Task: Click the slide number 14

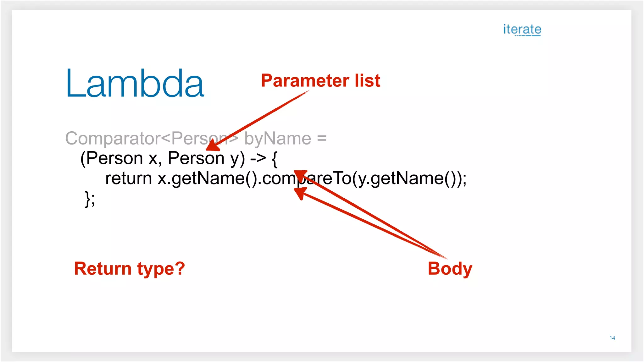Action: click(612, 338)
